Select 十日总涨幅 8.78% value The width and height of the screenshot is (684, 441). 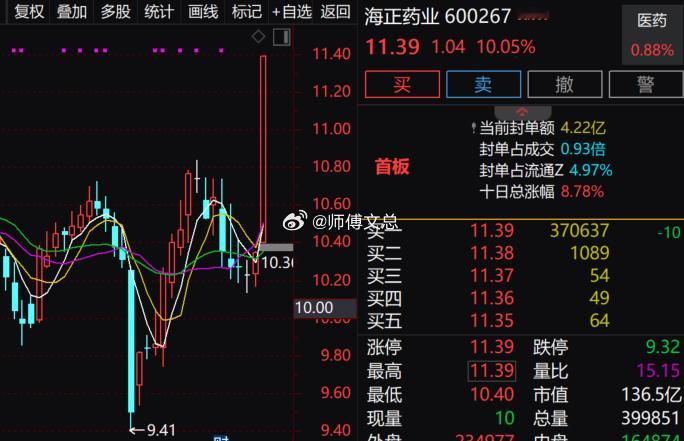coord(582,191)
